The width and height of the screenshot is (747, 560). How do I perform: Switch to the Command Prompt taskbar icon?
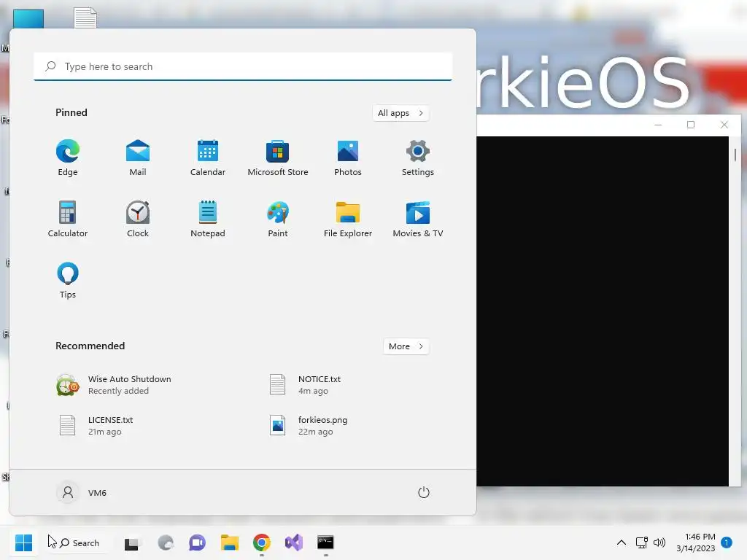tap(326, 542)
